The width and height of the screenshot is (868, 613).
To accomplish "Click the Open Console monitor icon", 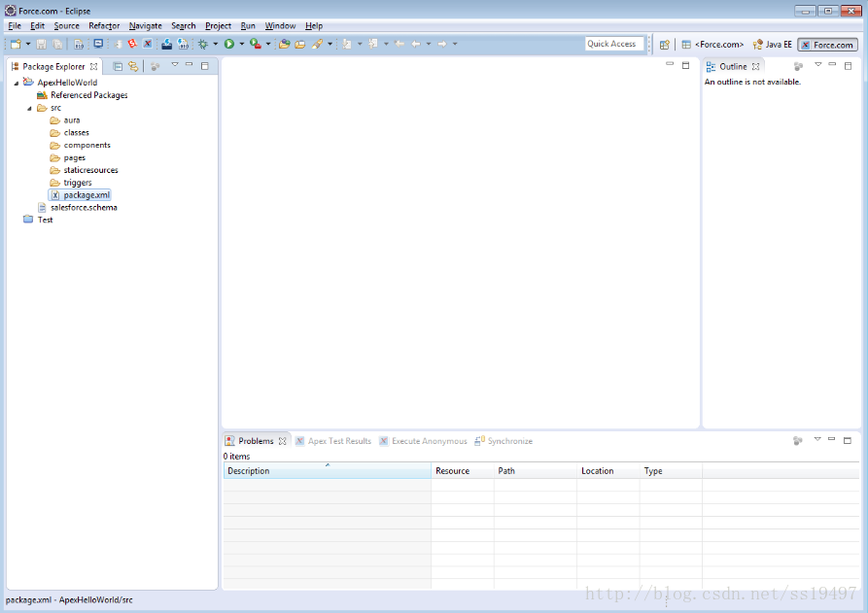I will (x=98, y=44).
